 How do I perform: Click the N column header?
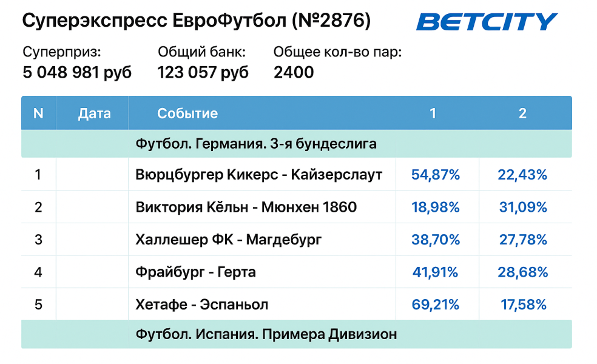click(x=38, y=113)
